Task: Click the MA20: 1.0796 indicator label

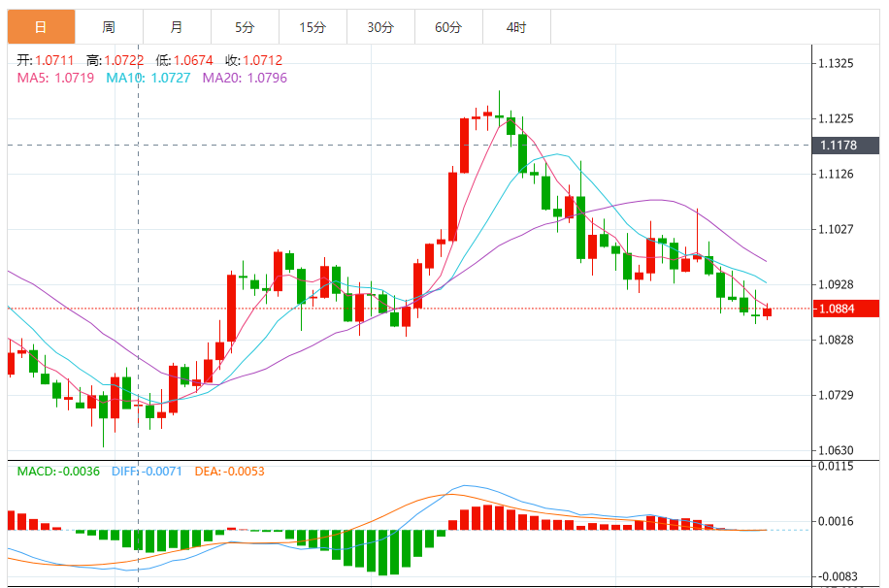Action: point(245,78)
